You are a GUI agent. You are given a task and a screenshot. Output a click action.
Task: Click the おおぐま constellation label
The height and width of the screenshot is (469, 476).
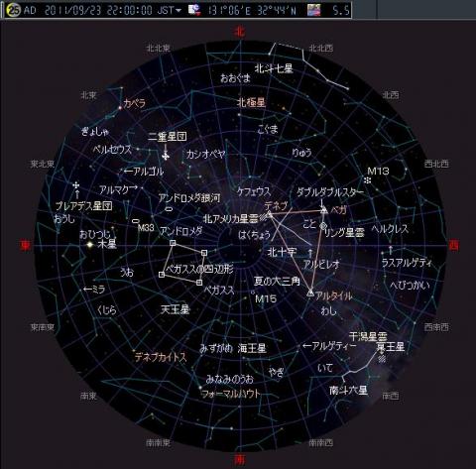235,78
